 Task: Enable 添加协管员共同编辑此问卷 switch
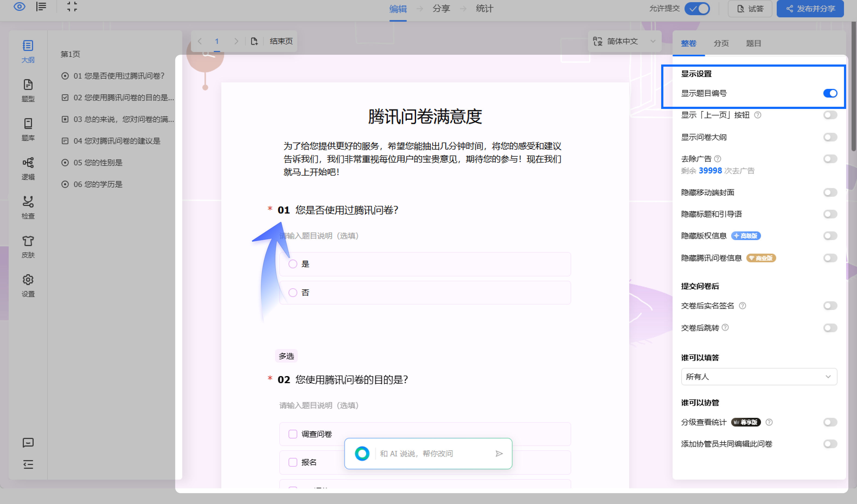tap(830, 444)
